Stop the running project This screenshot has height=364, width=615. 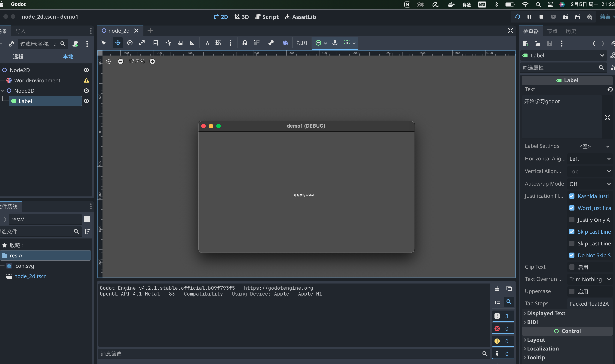(541, 17)
